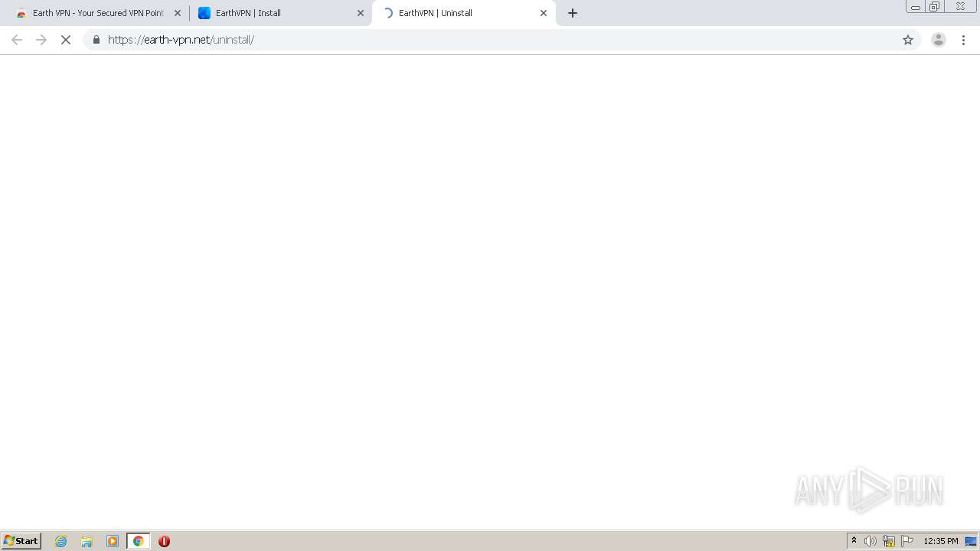Image resolution: width=980 pixels, height=551 pixels.
Task: Click the 12:35 PM clock
Action: click(940, 541)
